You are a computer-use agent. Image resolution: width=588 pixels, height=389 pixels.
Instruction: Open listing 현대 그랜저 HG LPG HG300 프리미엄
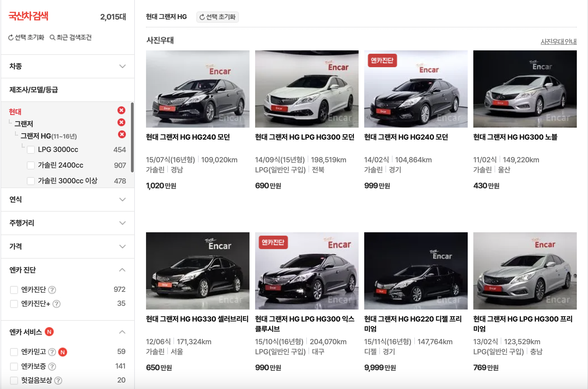(x=523, y=324)
